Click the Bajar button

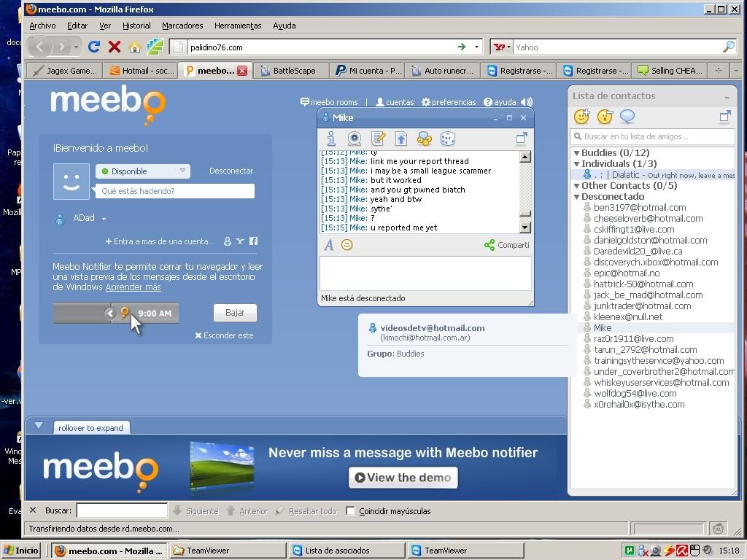coord(235,313)
